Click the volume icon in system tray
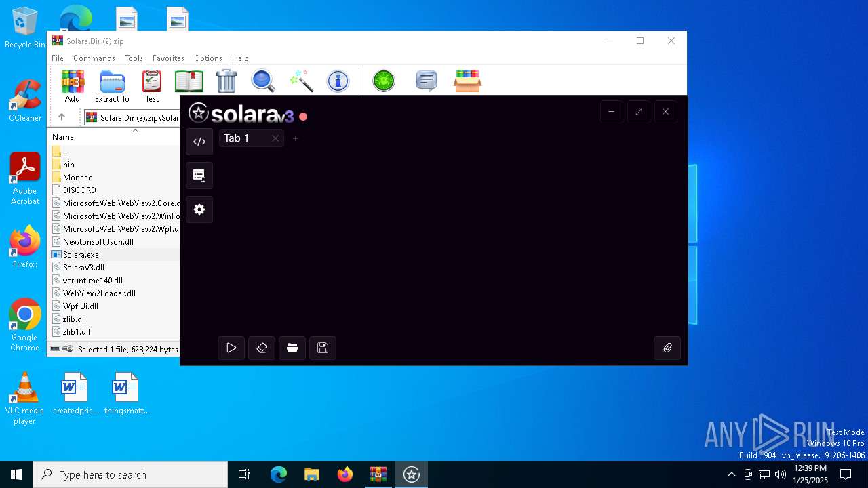 [x=781, y=474]
